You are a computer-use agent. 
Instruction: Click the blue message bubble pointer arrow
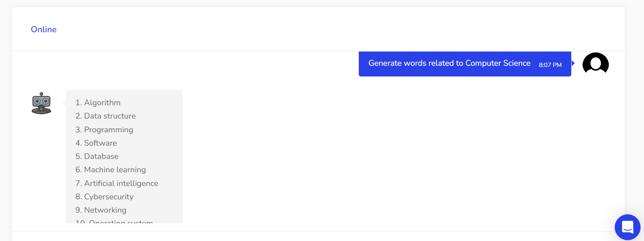(x=573, y=63)
